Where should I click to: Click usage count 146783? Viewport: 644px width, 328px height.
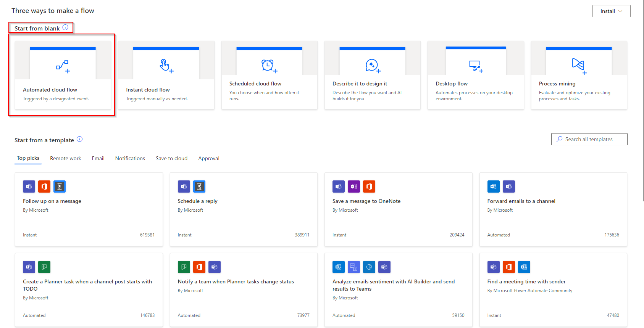click(147, 315)
